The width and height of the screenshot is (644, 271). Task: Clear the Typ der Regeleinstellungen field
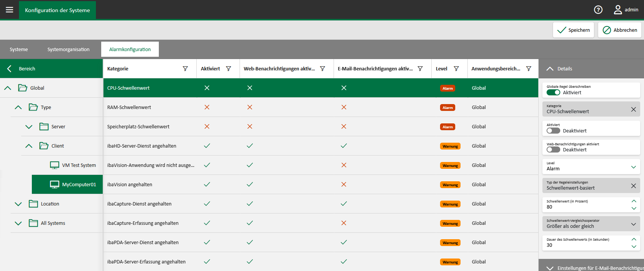[633, 186]
